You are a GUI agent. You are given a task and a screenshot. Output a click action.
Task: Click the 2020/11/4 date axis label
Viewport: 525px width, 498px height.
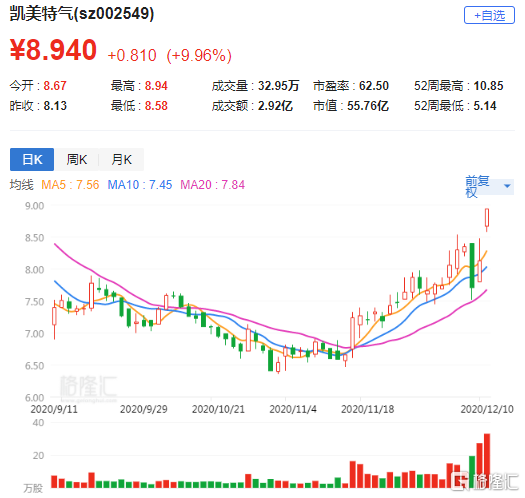coord(293,409)
